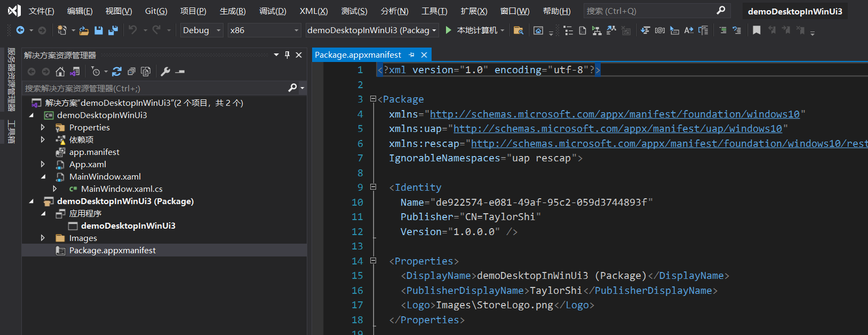
Task: Open the Git(G) menu
Action: tap(156, 11)
